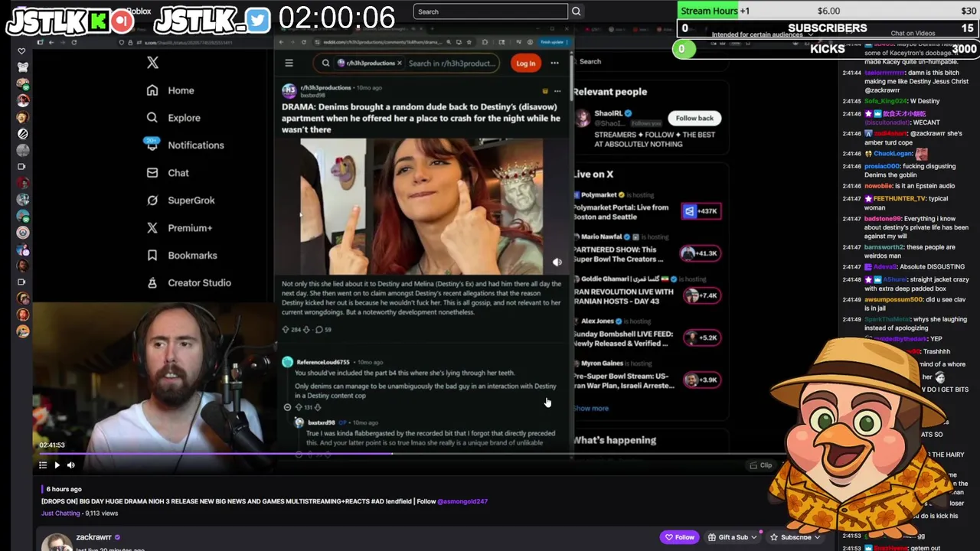Click the top search magnifier button

(x=577, y=11)
